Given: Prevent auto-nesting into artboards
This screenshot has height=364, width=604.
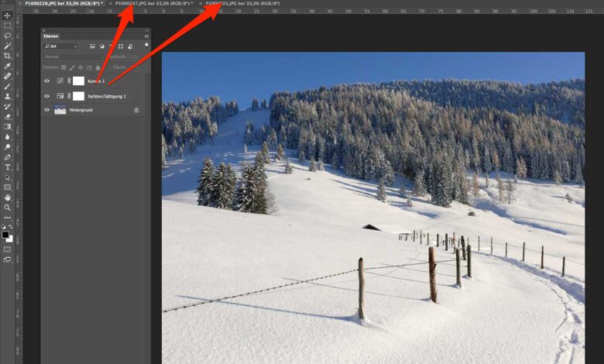Looking at the screenshot, I should (89, 67).
